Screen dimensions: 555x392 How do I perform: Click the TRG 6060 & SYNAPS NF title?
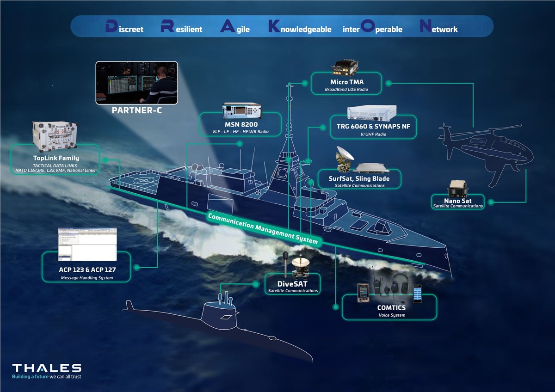click(x=374, y=126)
